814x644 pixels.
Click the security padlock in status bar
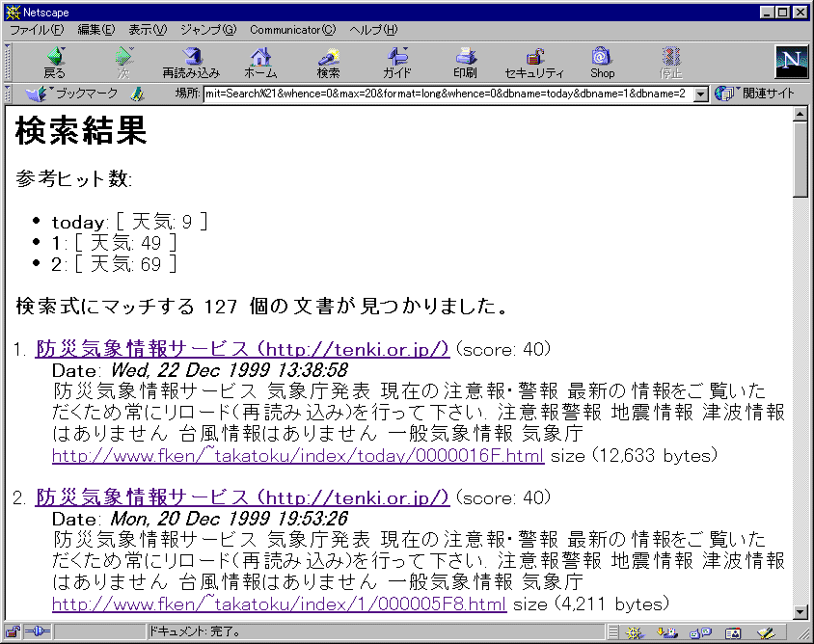13,631
